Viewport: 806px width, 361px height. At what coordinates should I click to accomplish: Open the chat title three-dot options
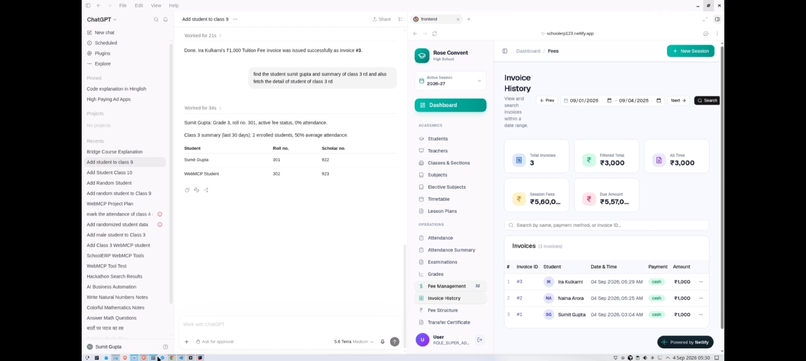(x=235, y=20)
